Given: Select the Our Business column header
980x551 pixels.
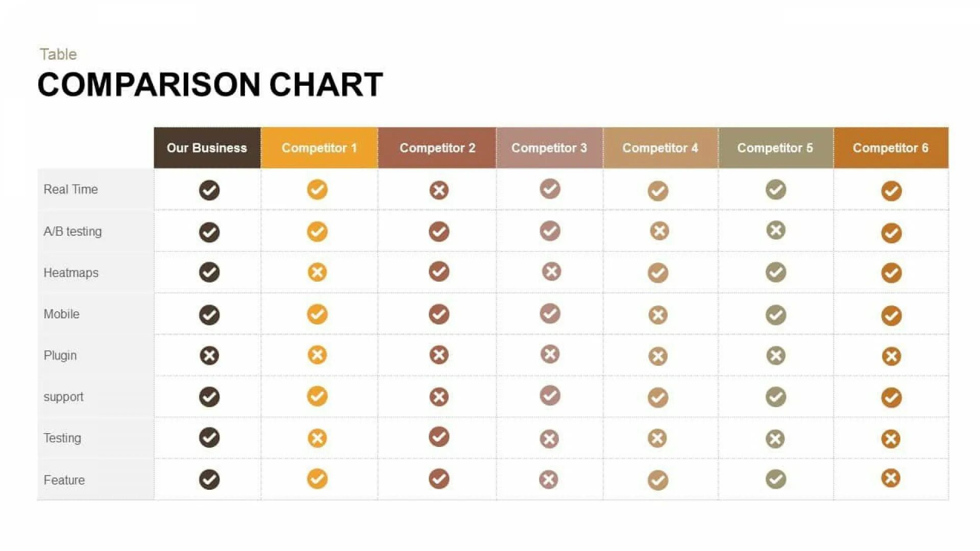Looking at the screenshot, I should (207, 148).
